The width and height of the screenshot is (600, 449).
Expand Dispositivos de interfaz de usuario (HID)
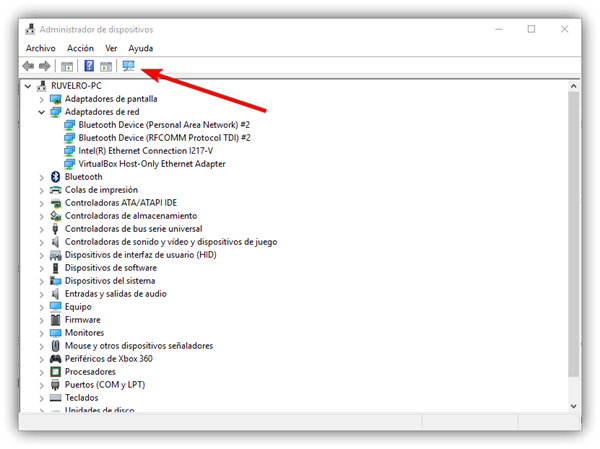(x=41, y=256)
